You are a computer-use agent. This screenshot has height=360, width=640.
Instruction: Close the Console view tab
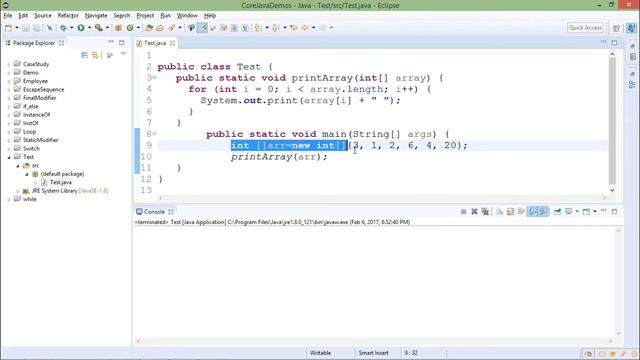[x=171, y=212]
